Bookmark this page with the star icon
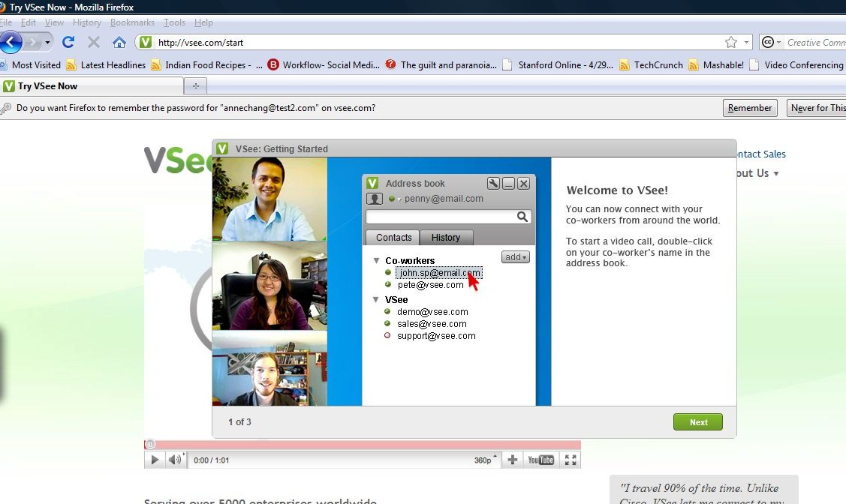Image resolution: width=846 pixels, height=504 pixels. (730, 43)
